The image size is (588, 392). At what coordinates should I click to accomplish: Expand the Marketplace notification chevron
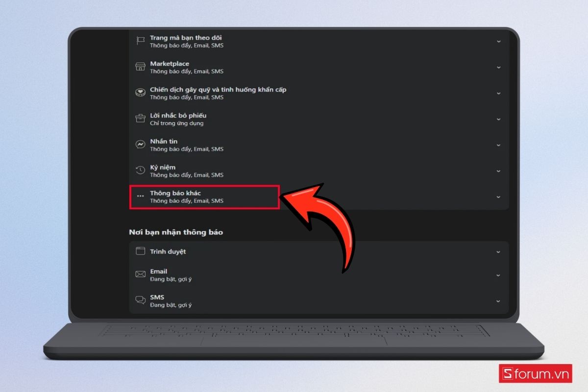coord(498,67)
